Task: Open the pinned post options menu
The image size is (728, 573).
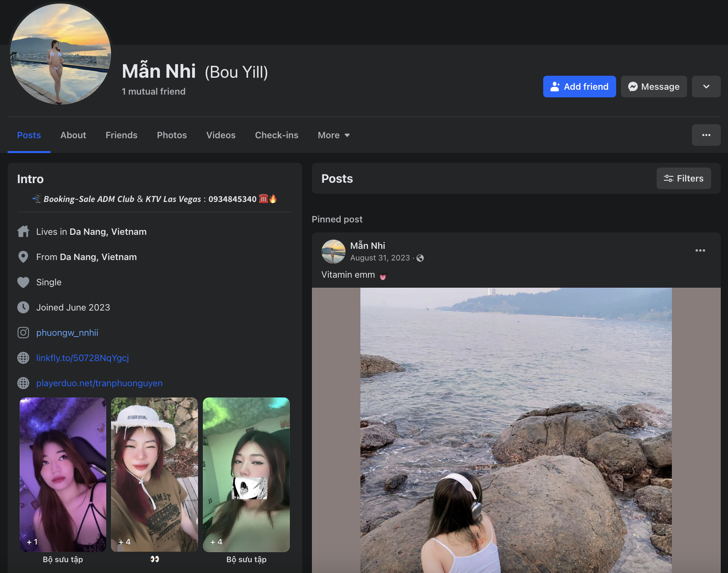Action: pyautogui.click(x=700, y=250)
